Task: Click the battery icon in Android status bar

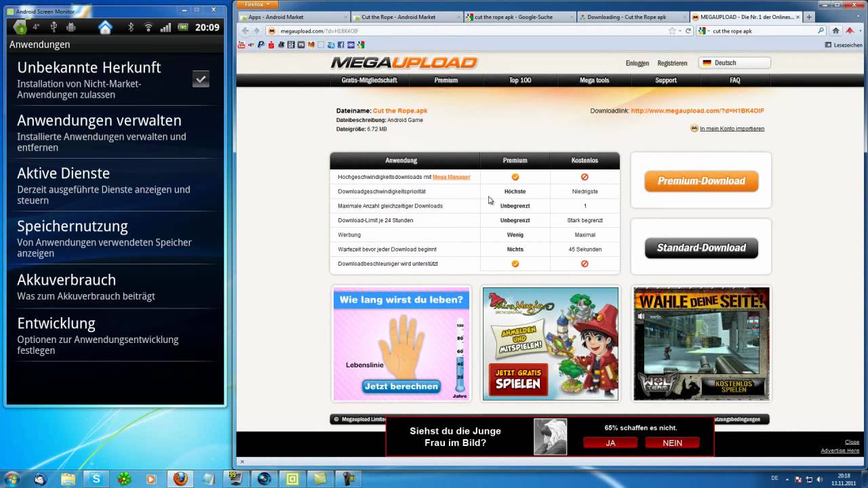Action: 183,27
